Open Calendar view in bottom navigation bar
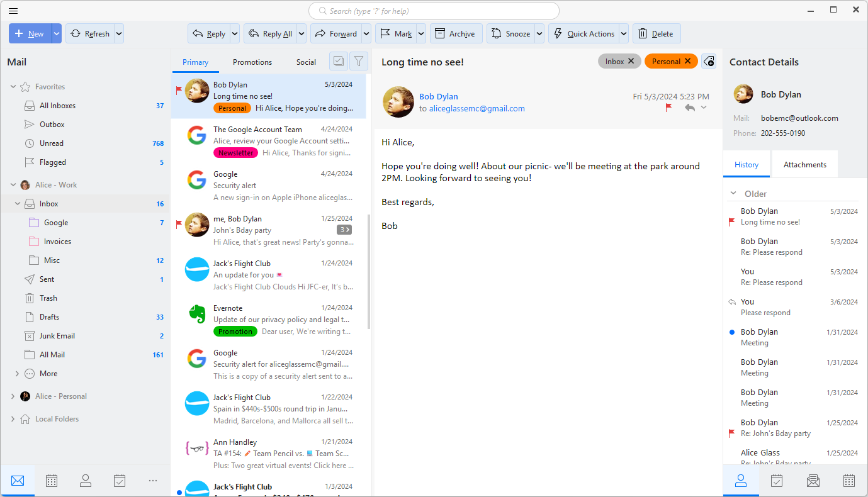The height and width of the screenshot is (497, 868). 52,481
